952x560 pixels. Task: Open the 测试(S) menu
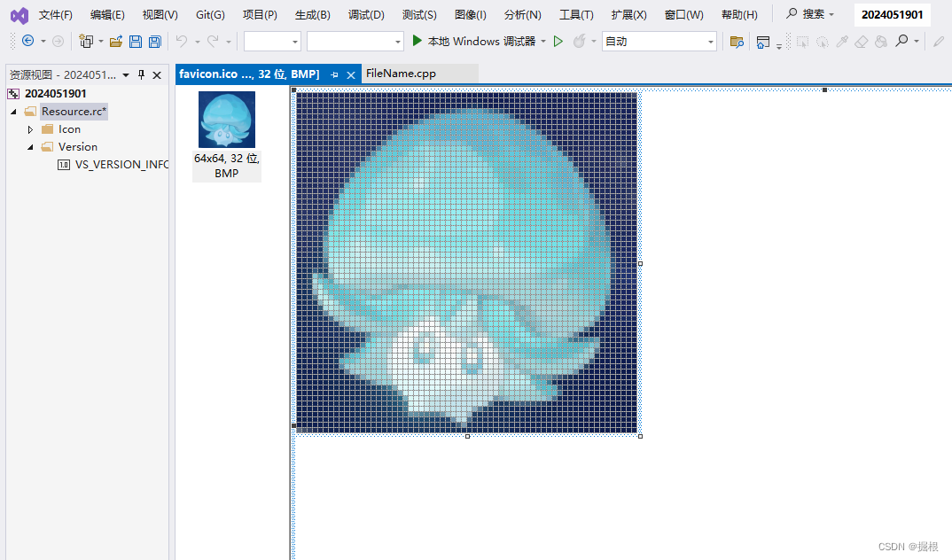(x=419, y=14)
